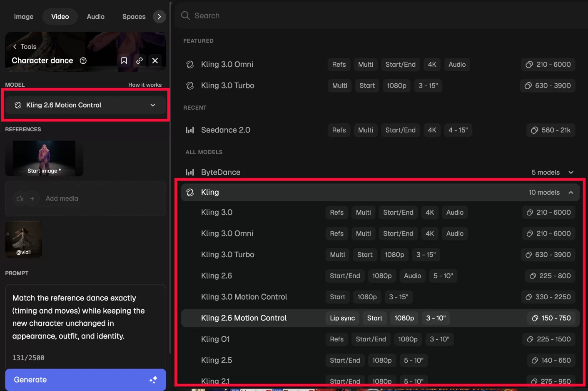The image size is (588, 391).
Task: Click the 630 - 3900 badge on featured Turbo
Action: click(x=548, y=85)
